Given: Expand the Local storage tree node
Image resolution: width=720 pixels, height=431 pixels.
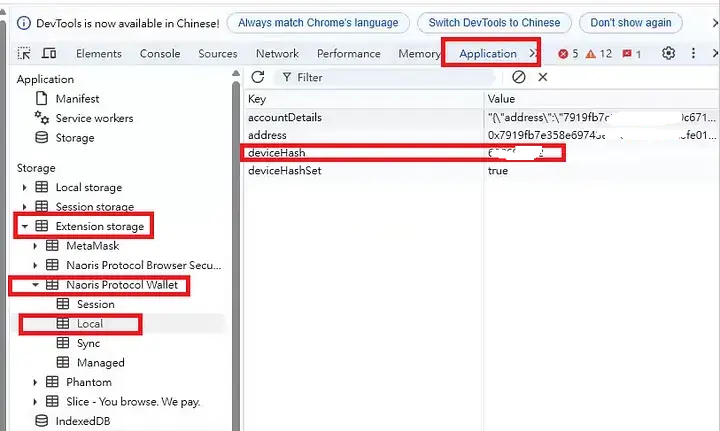Looking at the screenshot, I should 24,187.
